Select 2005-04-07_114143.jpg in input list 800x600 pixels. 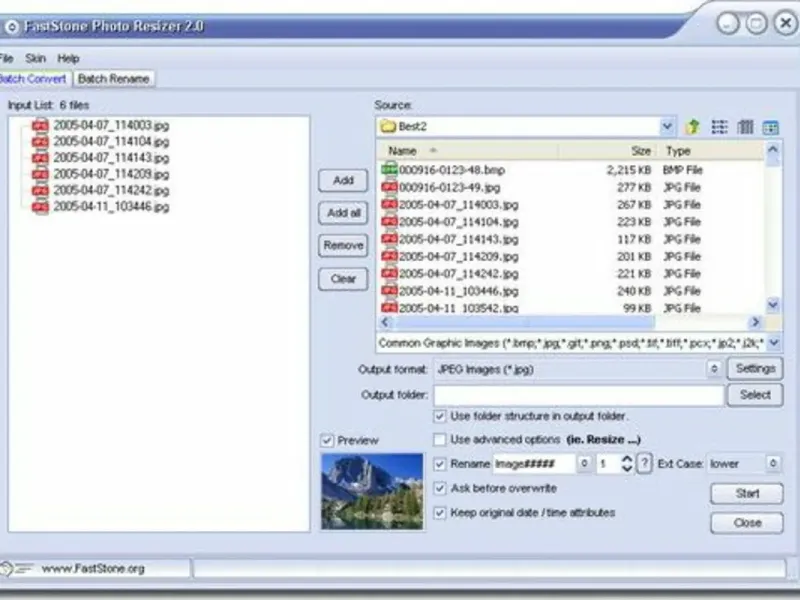111,158
